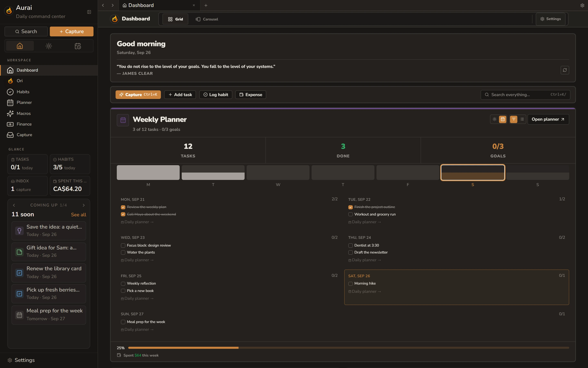Click the Weekly Planner calendar icon

[x=123, y=120]
